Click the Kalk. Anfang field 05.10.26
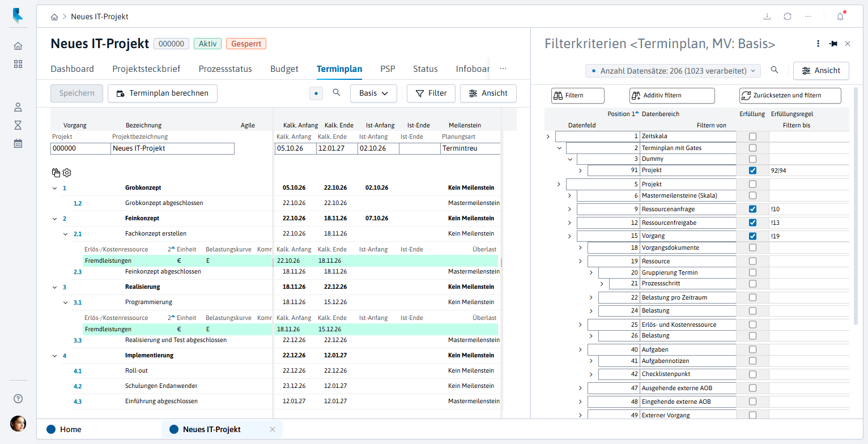 (295, 148)
